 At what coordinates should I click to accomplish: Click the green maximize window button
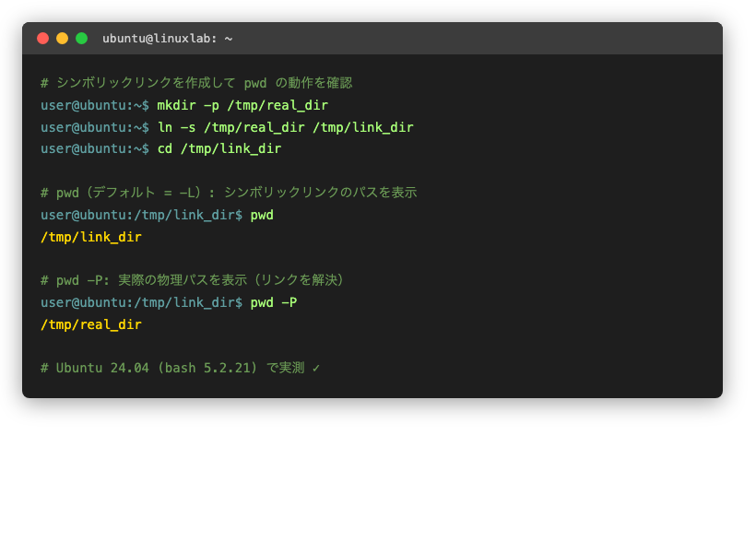[x=81, y=38]
